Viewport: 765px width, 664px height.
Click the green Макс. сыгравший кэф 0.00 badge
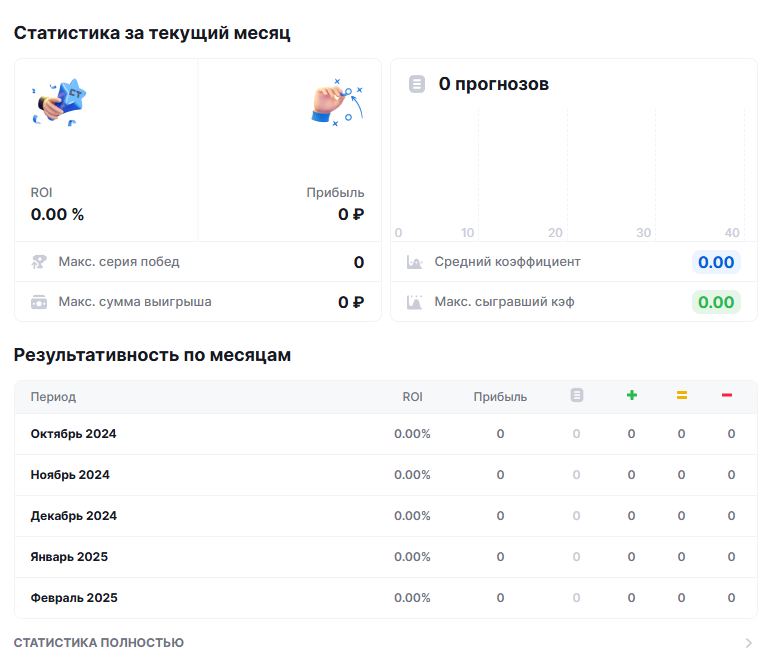[x=716, y=302]
